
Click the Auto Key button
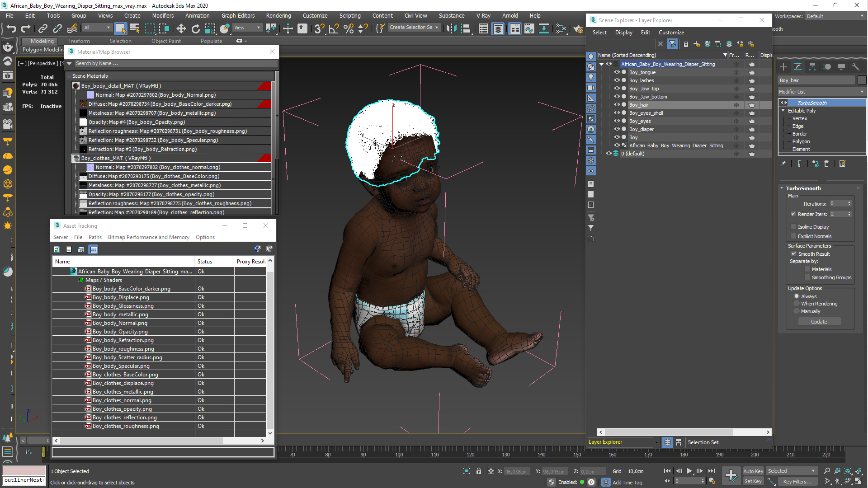coord(753,471)
